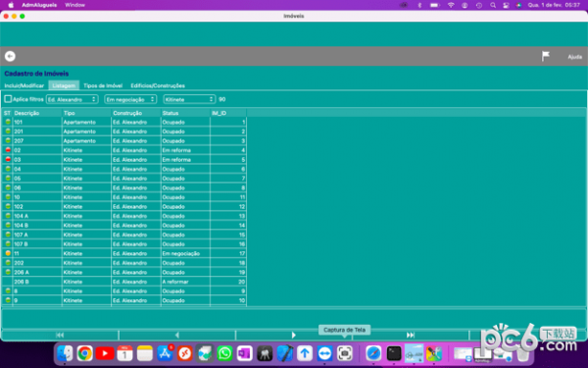588x368 pixels.
Task: Click the 'Em negociação' cell in row 11
Action: click(x=185, y=253)
